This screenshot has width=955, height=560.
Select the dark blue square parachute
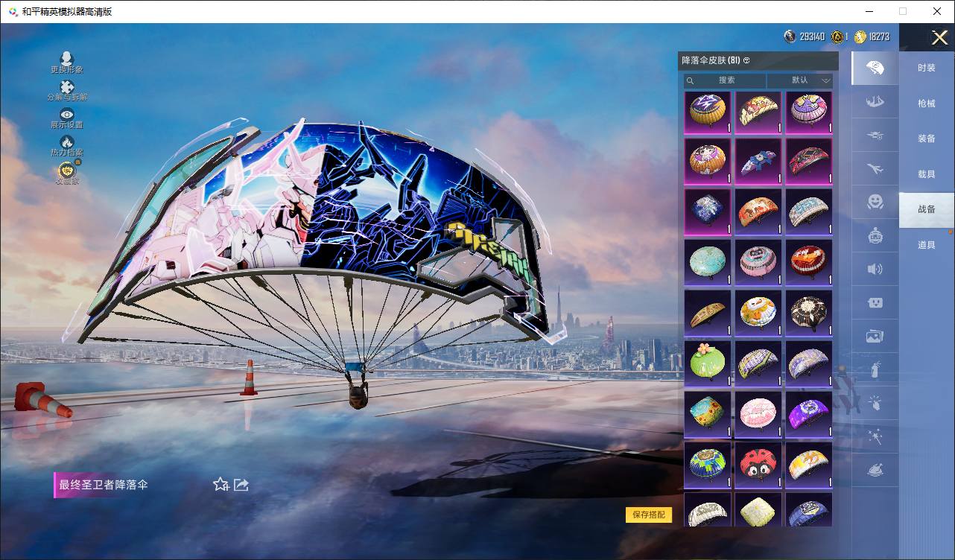[x=708, y=212]
